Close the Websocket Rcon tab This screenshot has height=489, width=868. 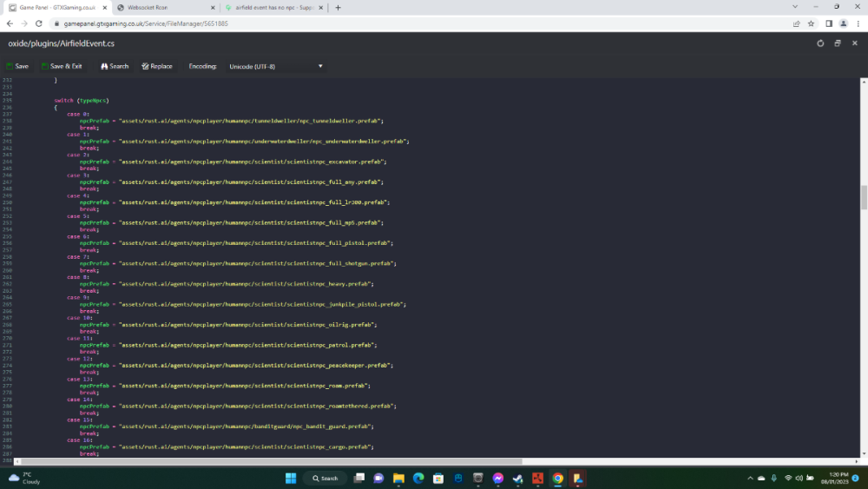[x=213, y=8]
